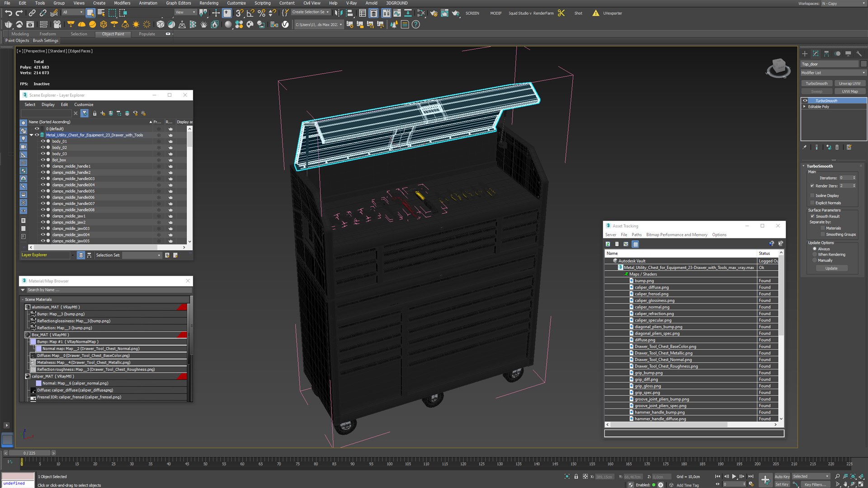Image resolution: width=868 pixels, height=488 pixels.
Task: Click the TurboSmooth Update button
Action: 831,268
